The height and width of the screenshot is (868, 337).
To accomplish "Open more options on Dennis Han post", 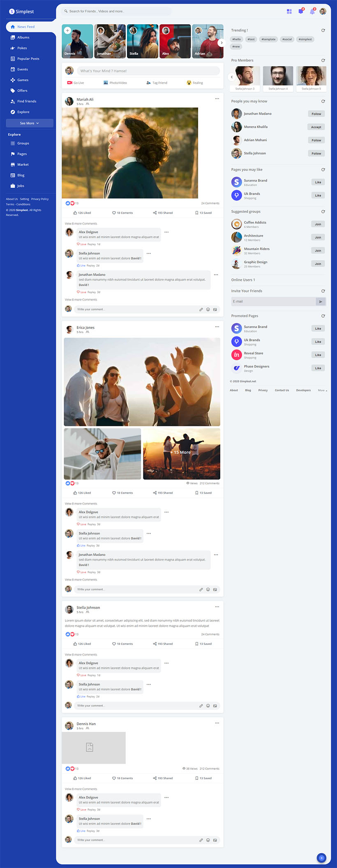I will (217, 723).
